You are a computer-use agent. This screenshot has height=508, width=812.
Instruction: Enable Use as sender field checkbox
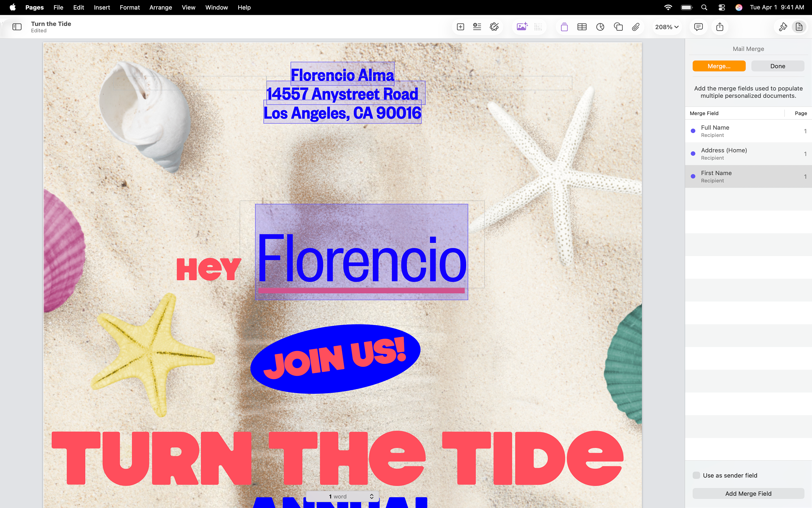696,475
